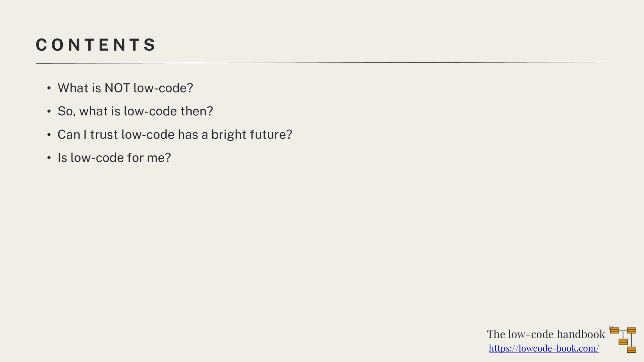This screenshot has height=362, width=644.
Task: Select 'So, what is low-code then?' item
Action: click(x=135, y=111)
